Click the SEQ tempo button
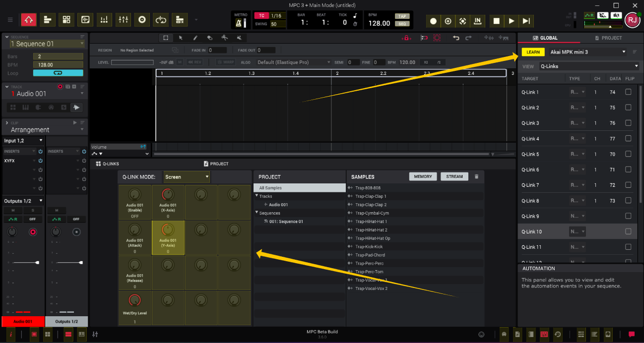 coord(402,24)
